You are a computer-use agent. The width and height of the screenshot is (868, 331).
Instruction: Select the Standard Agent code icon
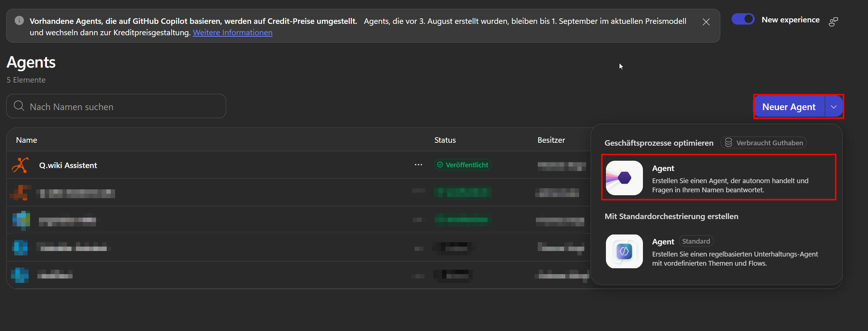[624, 251]
